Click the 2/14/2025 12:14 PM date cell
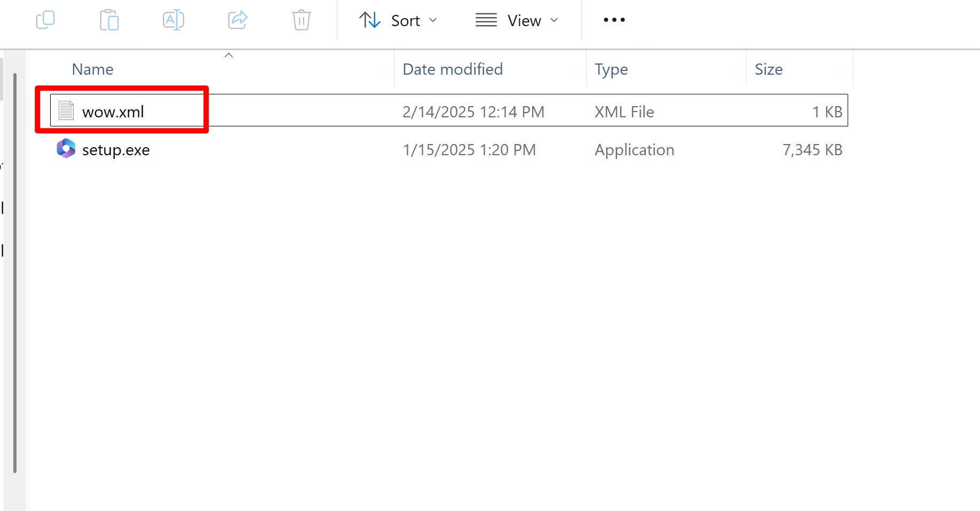 click(x=473, y=111)
